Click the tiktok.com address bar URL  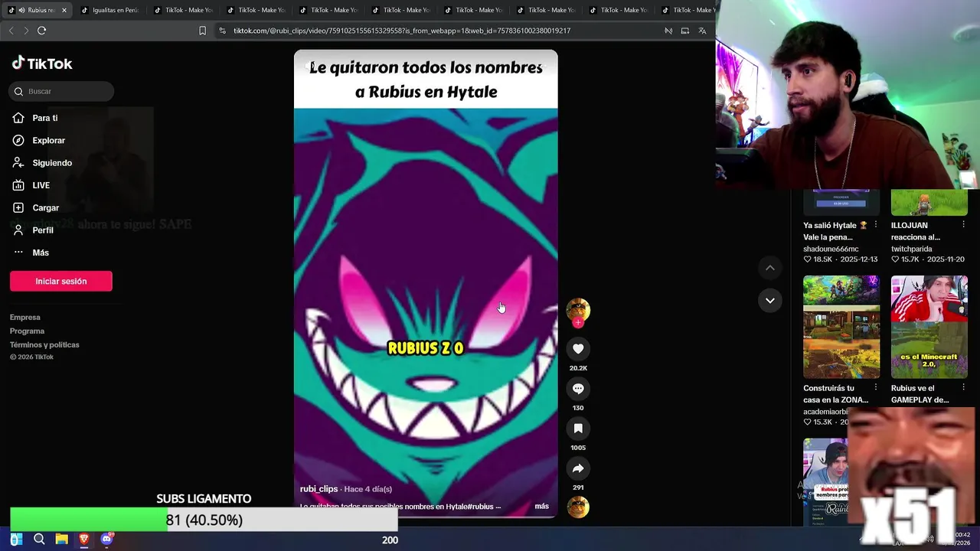click(x=402, y=31)
